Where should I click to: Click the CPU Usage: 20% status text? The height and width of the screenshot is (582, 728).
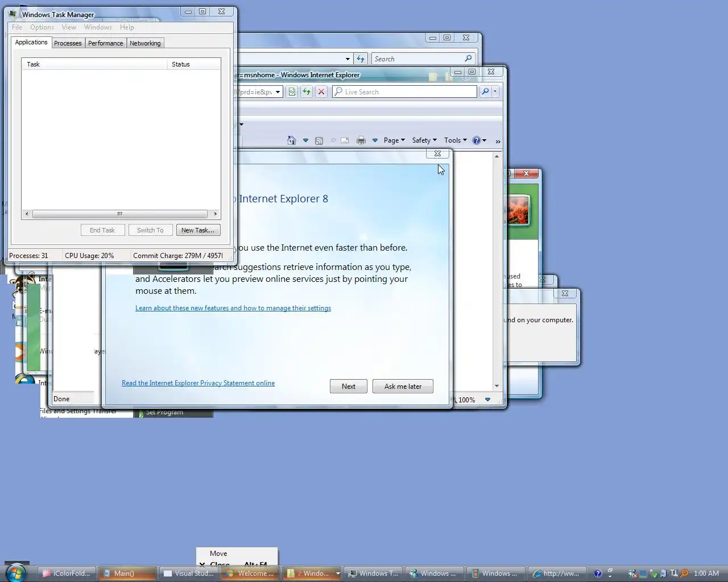point(89,256)
